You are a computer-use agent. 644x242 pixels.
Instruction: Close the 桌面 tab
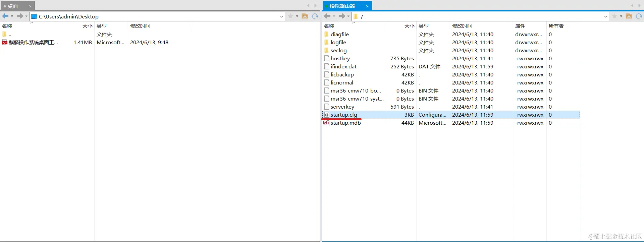pyautogui.click(x=30, y=6)
